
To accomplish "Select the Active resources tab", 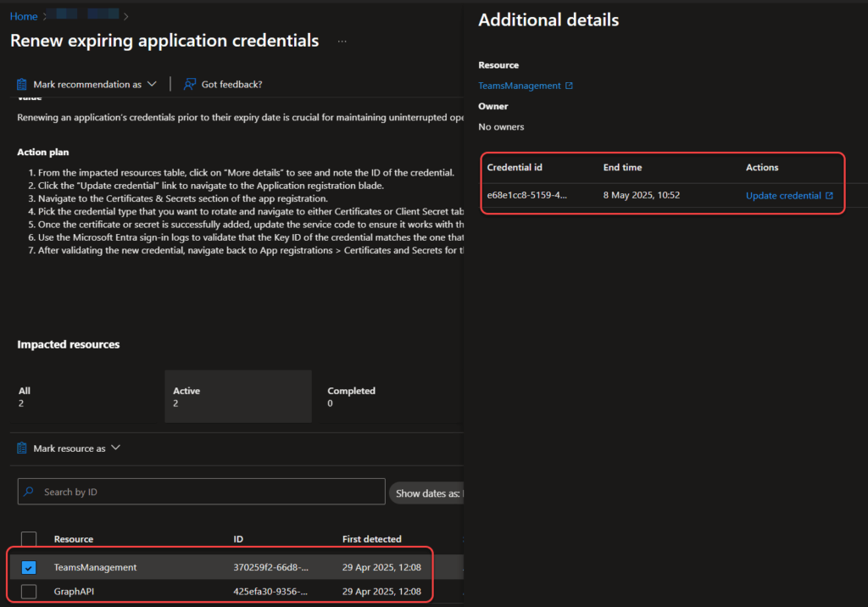I will [238, 397].
